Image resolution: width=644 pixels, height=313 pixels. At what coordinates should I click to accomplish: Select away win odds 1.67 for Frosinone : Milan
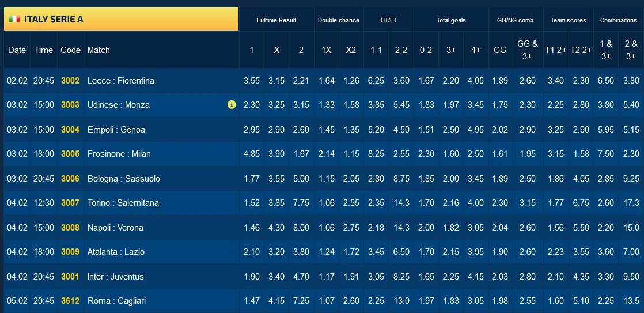[x=301, y=154]
